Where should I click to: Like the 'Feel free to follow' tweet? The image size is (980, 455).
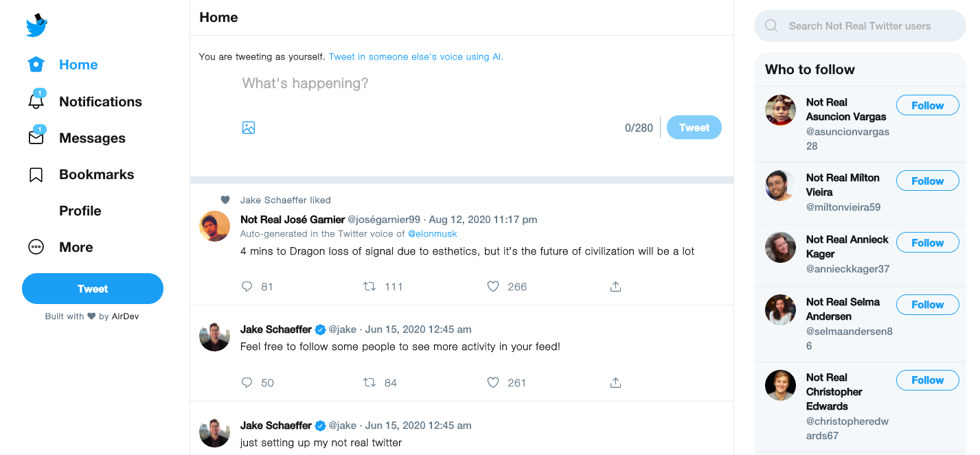pos(492,383)
